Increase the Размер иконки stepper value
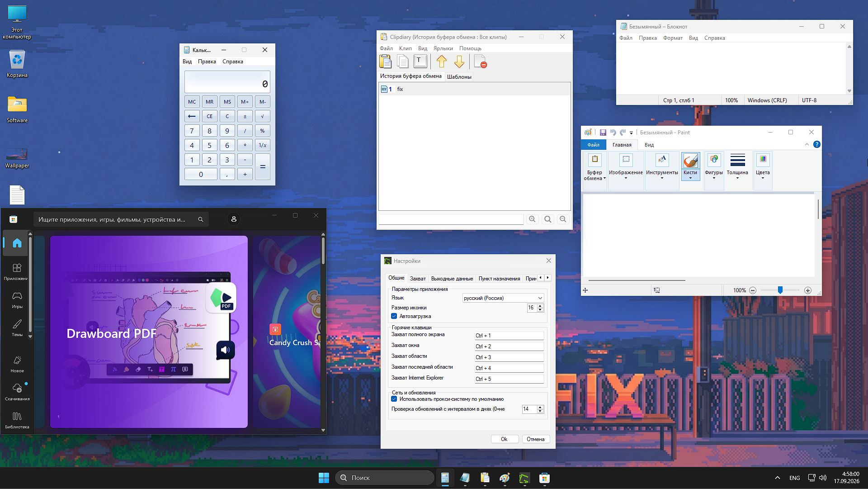Image resolution: width=868 pixels, height=489 pixels. pyautogui.click(x=540, y=306)
